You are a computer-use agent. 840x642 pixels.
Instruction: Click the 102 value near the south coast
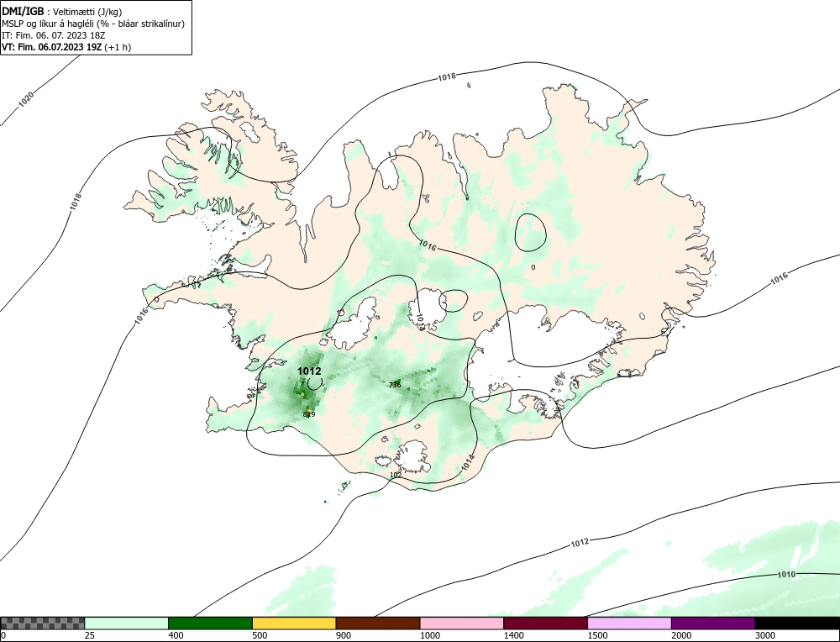coord(396,475)
